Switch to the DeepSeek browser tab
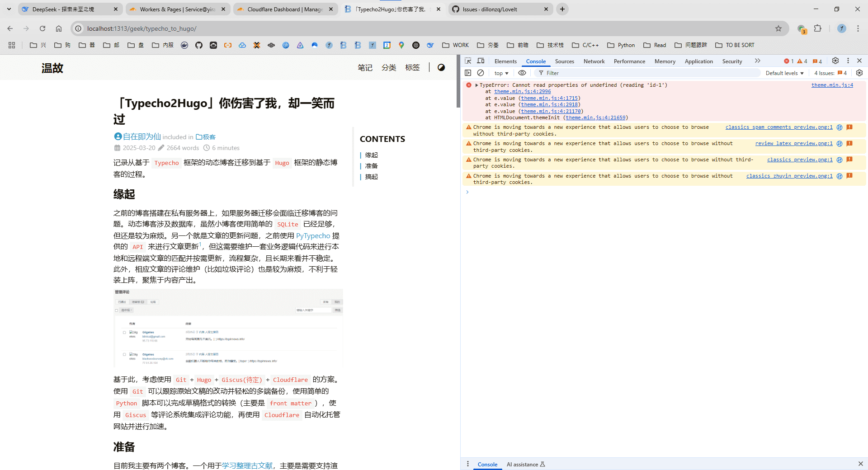 [70, 9]
